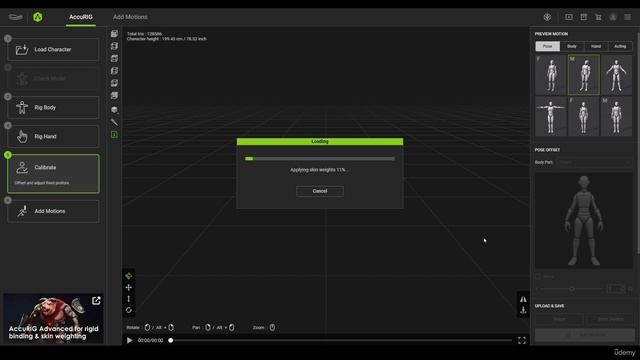Open the user account icon

(613, 17)
